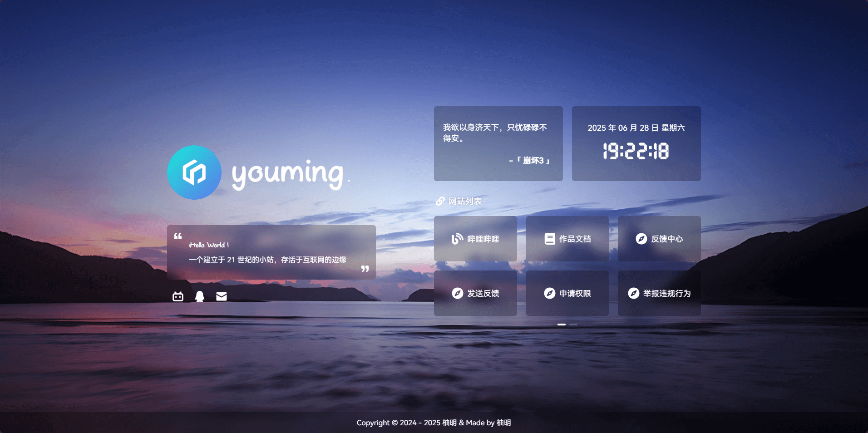The width and height of the screenshot is (868, 433).
Task: Open the 作品文档 site tile
Action: [x=567, y=239]
